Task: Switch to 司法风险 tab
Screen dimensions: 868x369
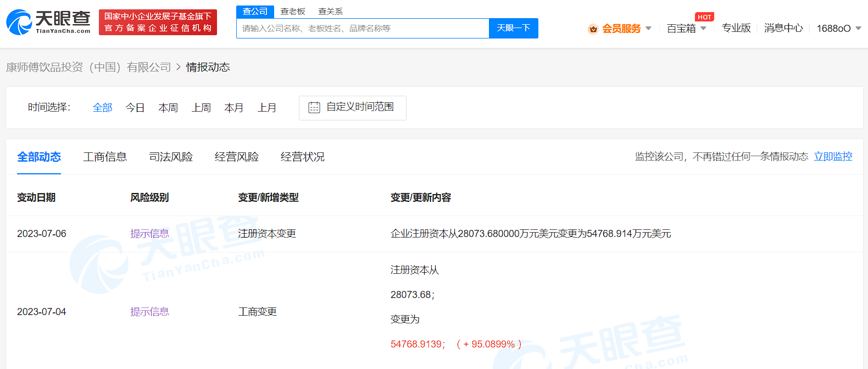Action: pyautogui.click(x=171, y=157)
